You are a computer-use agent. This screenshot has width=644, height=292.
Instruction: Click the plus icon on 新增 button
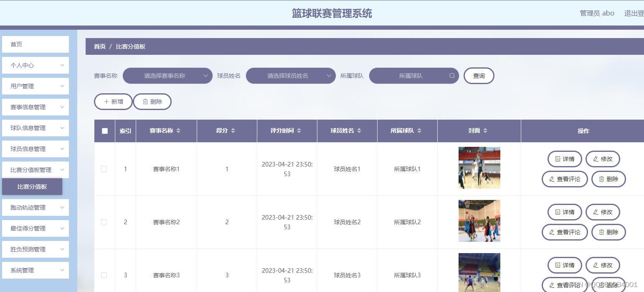point(107,101)
